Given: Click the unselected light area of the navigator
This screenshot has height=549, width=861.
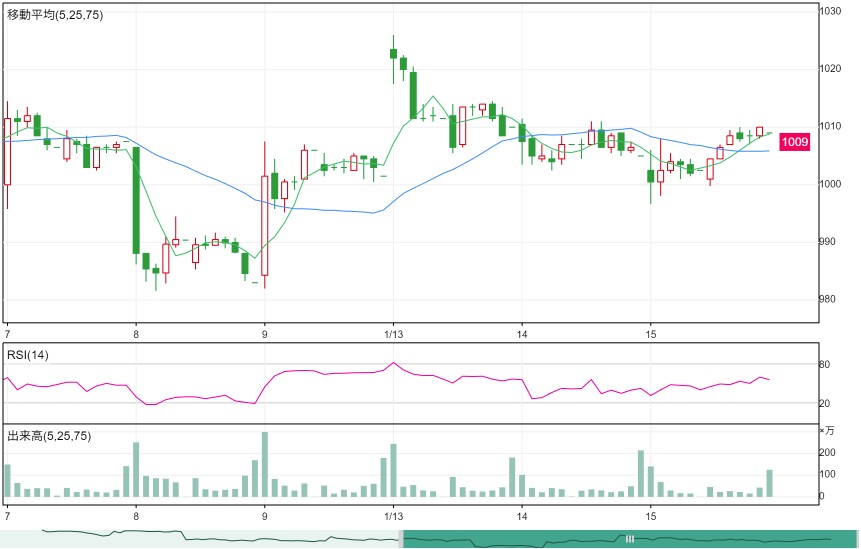Looking at the screenshot, I should [x=200, y=539].
